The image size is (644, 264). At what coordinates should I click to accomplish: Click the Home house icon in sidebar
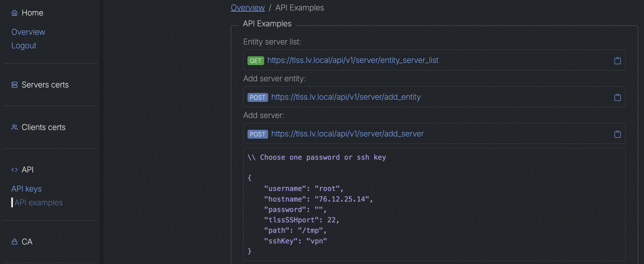tap(14, 13)
